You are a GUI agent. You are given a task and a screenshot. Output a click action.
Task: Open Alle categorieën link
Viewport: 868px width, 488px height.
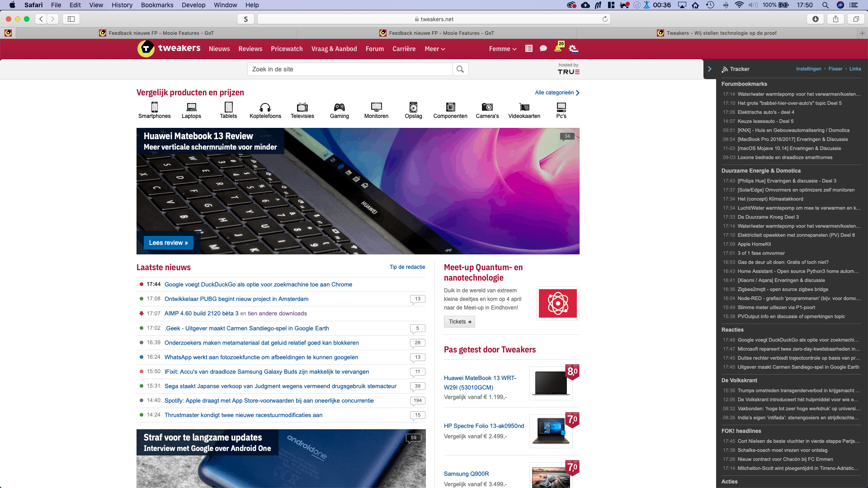click(x=557, y=93)
